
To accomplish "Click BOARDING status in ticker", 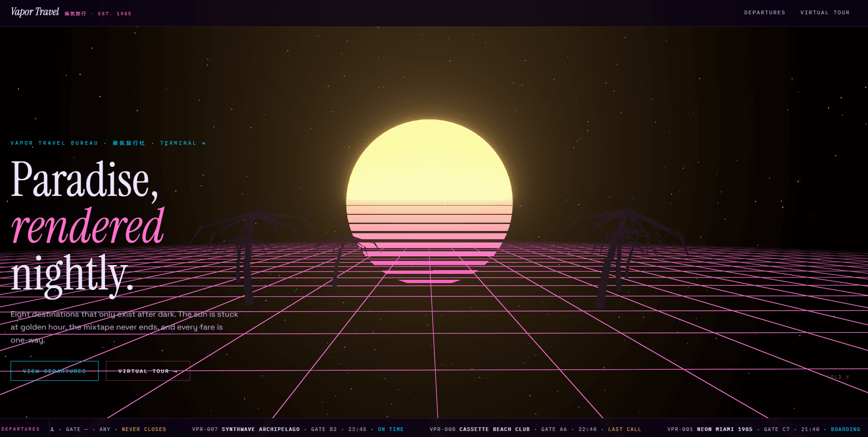I will (845, 430).
